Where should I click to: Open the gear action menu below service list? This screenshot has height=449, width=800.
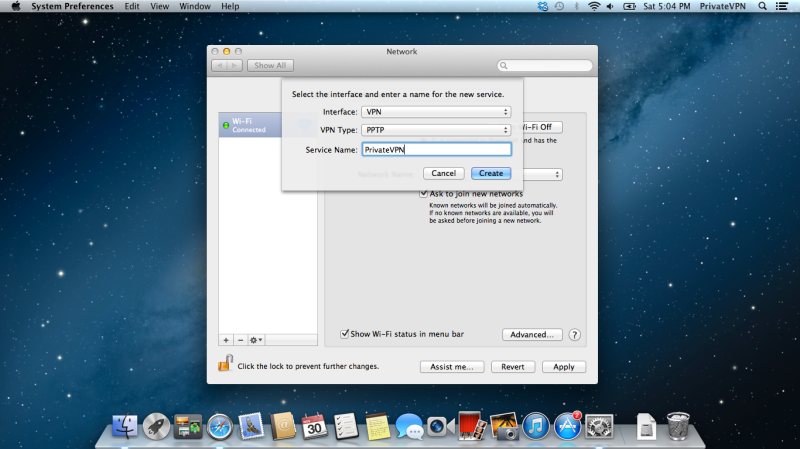click(x=257, y=340)
